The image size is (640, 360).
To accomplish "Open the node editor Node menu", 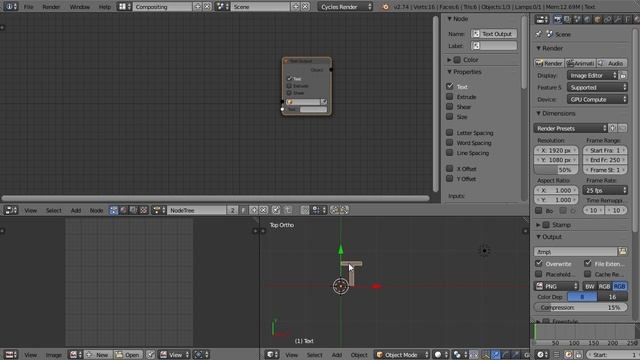I will click(x=96, y=210).
